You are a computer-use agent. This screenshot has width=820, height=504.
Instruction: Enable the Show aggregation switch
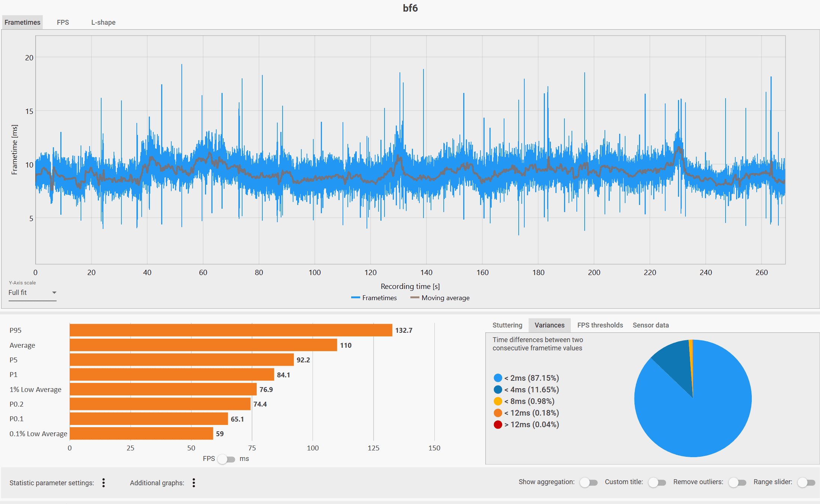[x=588, y=482]
